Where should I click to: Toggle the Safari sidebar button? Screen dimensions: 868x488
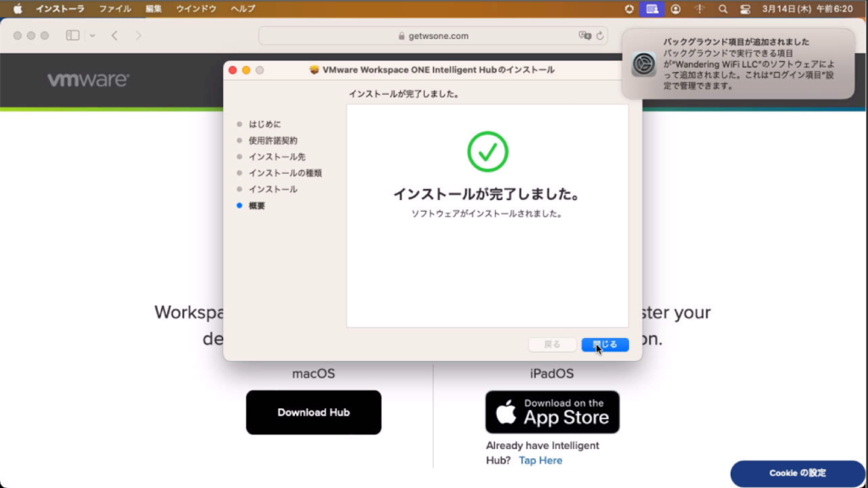pos(73,36)
